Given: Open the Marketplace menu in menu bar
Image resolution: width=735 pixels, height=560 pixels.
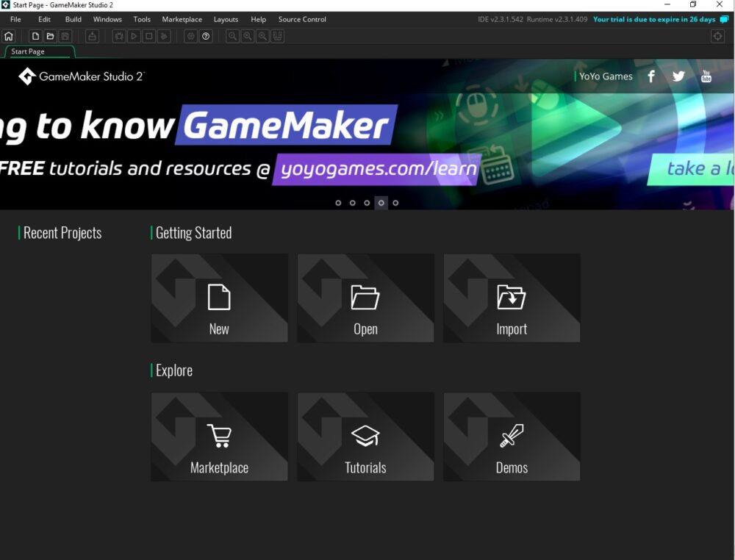Looking at the screenshot, I should (x=182, y=19).
